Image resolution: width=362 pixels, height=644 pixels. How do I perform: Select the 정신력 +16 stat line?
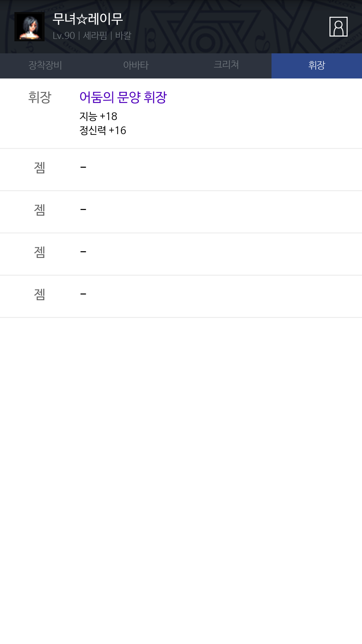[x=103, y=130]
